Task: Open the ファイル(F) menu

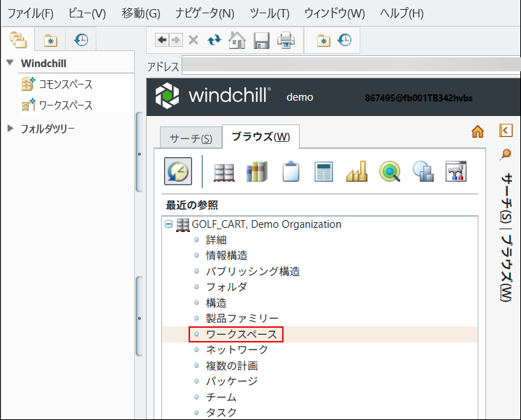Action: 30,13
